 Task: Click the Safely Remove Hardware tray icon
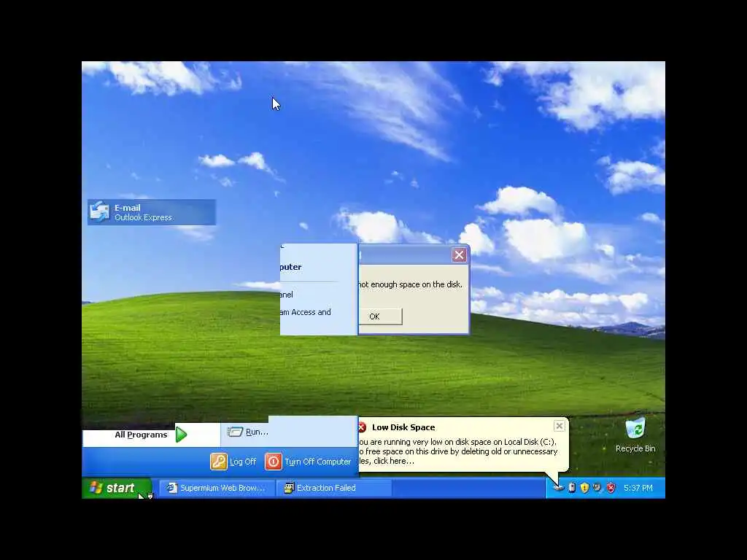[572, 488]
